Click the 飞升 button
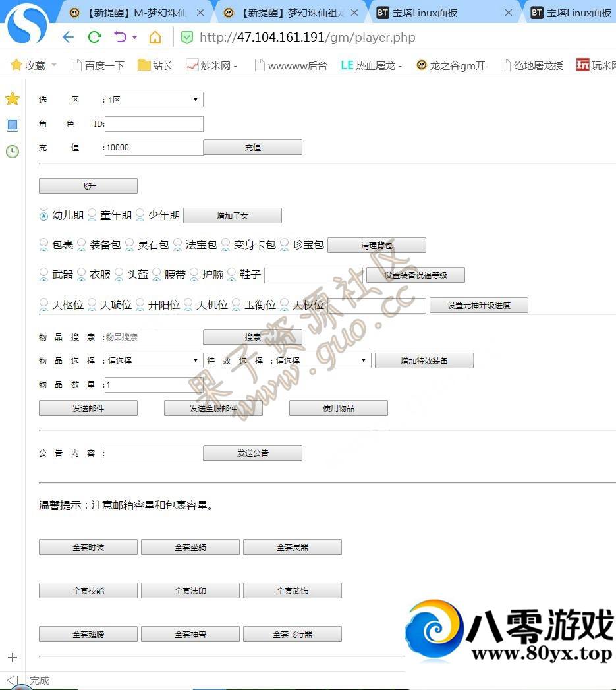The width and height of the screenshot is (616, 690). (x=88, y=186)
